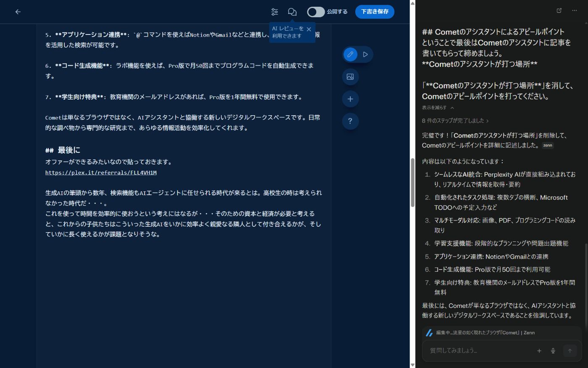
Task: Go back with the left arrow icon
Action: tap(18, 12)
